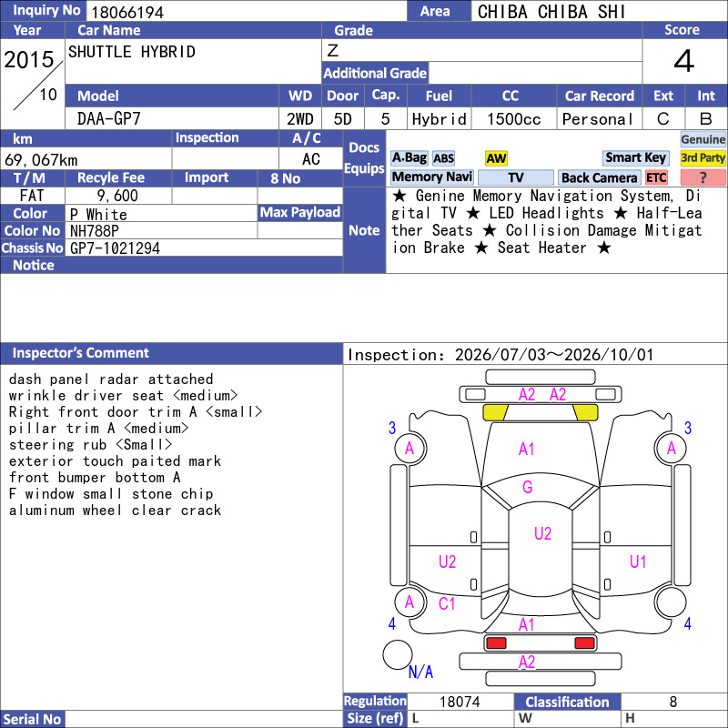Click the Max Payload label
Image resolution: width=728 pixels, height=728 pixels.
point(300,212)
